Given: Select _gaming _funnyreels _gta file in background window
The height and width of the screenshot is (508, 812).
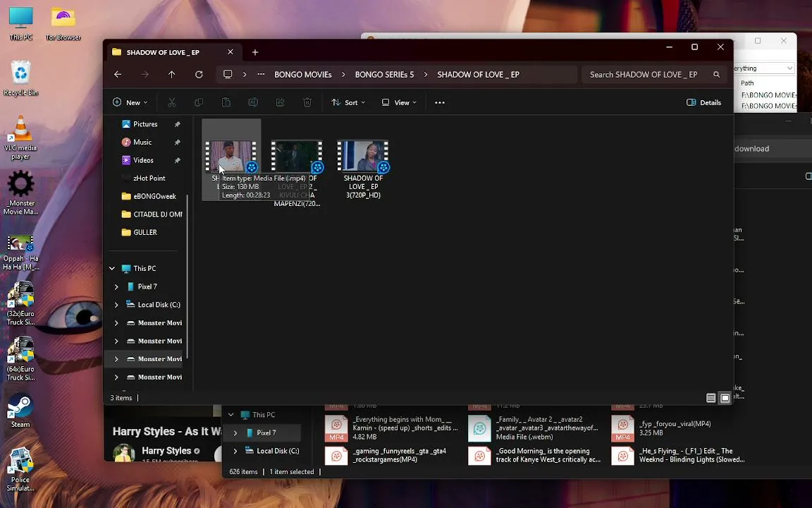Looking at the screenshot, I should pyautogui.click(x=392, y=455).
